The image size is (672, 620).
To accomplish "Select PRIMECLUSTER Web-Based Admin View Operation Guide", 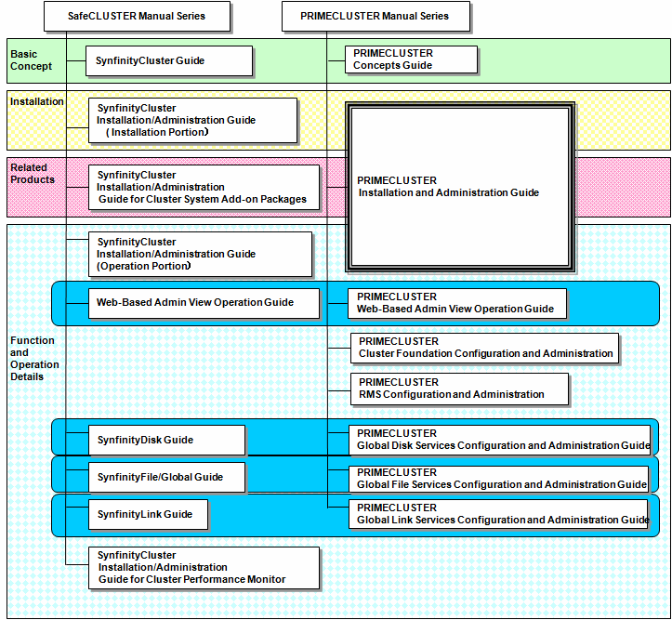I will click(457, 303).
